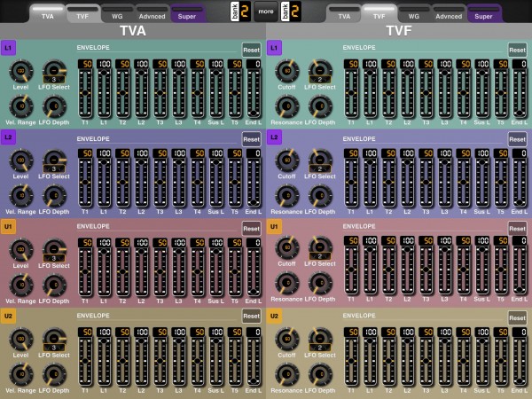Click the TVF L1 T3 envelope slider

426,93
